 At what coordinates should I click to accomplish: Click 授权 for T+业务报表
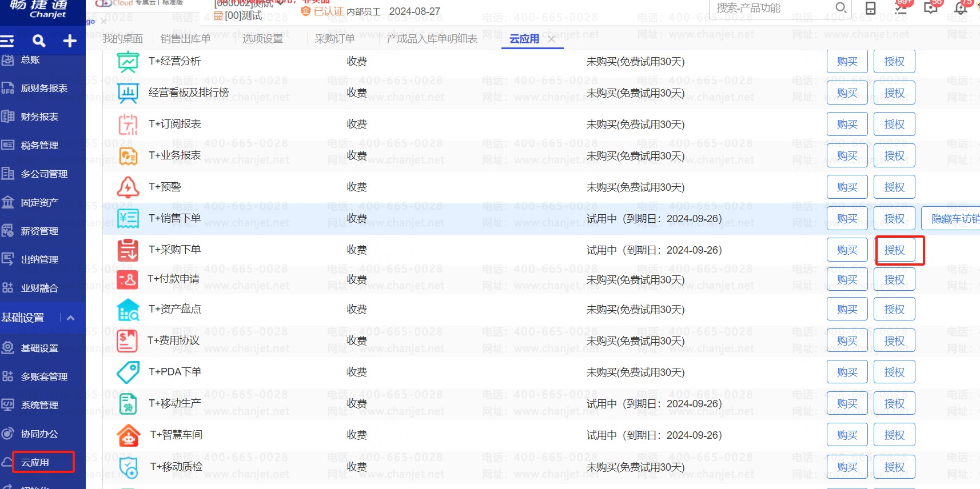coord(894,156)
